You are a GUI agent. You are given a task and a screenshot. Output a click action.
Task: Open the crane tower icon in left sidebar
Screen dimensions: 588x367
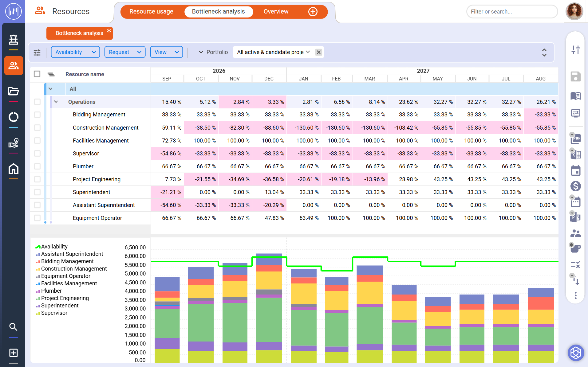14,40
